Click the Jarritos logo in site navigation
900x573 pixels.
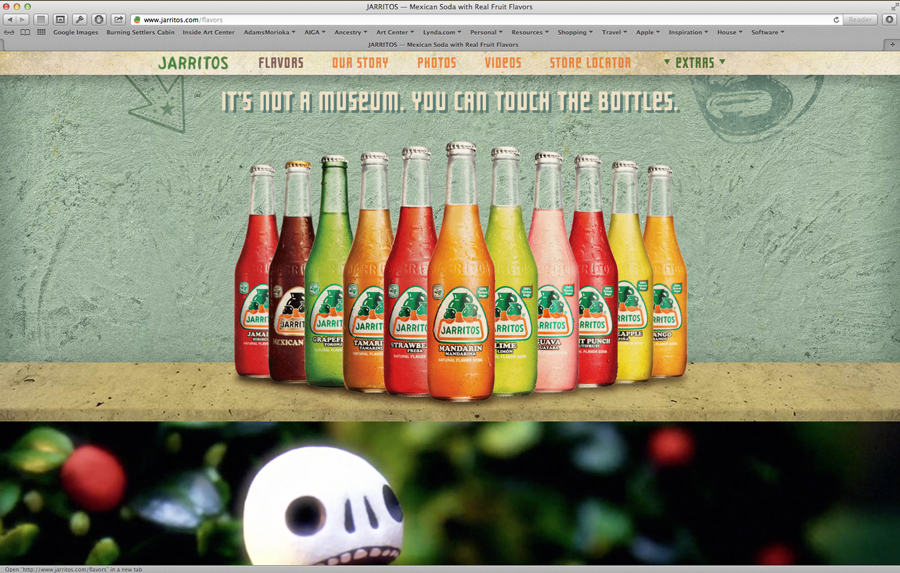coord(193,63)
